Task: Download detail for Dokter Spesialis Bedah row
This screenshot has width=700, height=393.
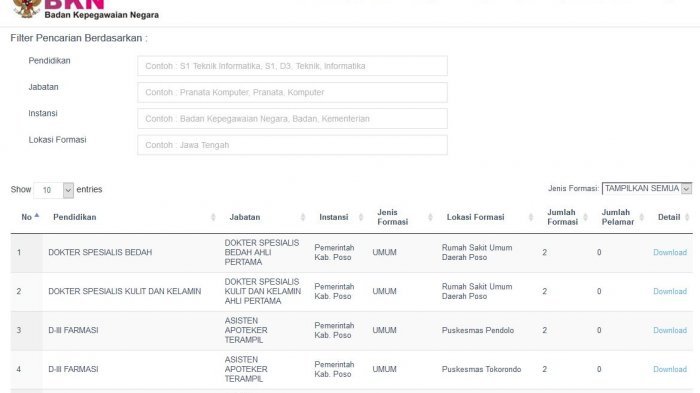Action: click(670, 252)
